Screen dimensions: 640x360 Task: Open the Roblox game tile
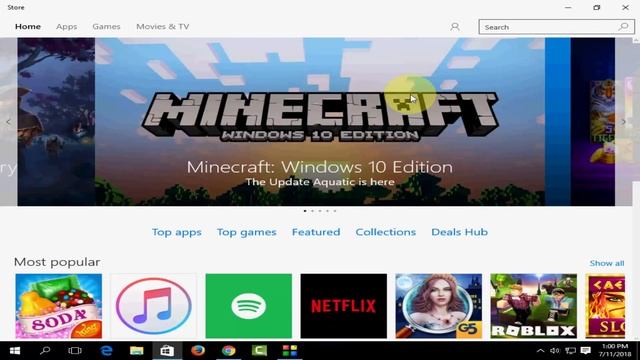533,306
